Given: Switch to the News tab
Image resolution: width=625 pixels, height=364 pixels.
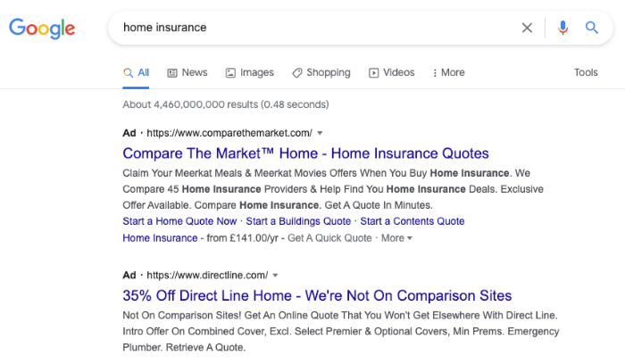Looking at the screenshot, I should [x=187, y=72].
